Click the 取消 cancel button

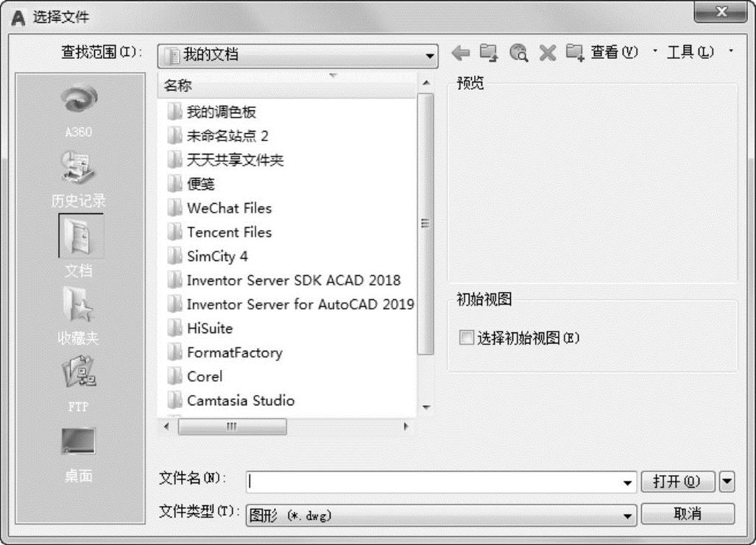[688, 514]
